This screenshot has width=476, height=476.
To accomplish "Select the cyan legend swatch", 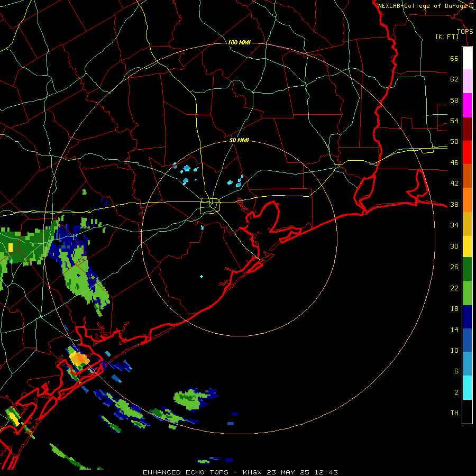I will (467, 388).
